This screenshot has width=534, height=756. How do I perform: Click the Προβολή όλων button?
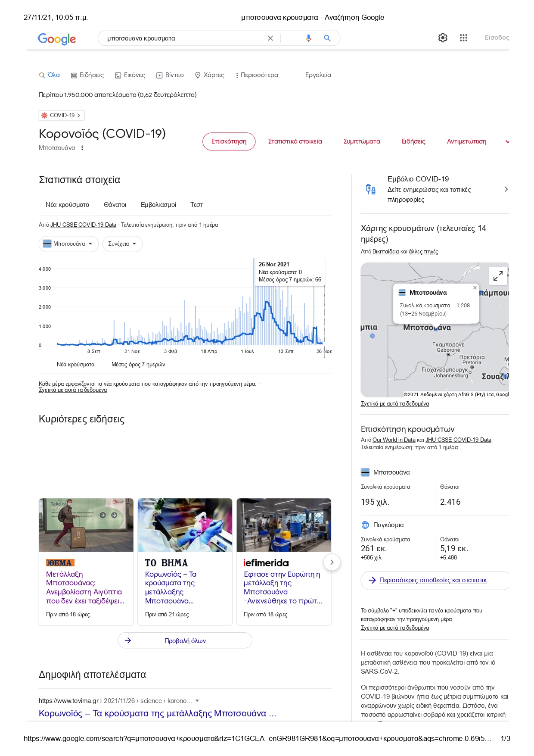(185, 640)
